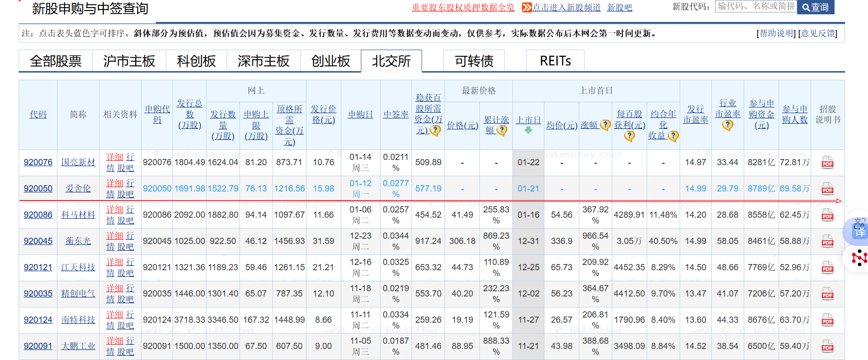This screenshot has width=868, height=360.
Task: Open PDF prospectus for 大鹏工业
Action: pyautogui.click(x=827, y=347)
